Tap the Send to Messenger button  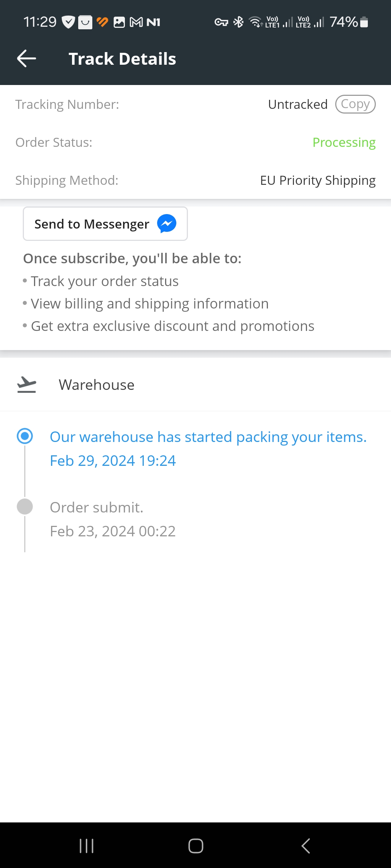click(105, 224)
